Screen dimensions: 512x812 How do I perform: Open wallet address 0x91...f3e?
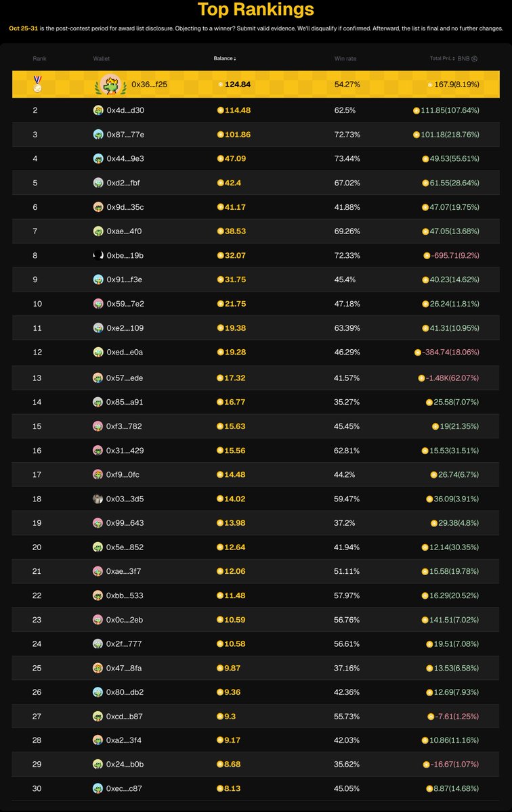click(125, 280)
